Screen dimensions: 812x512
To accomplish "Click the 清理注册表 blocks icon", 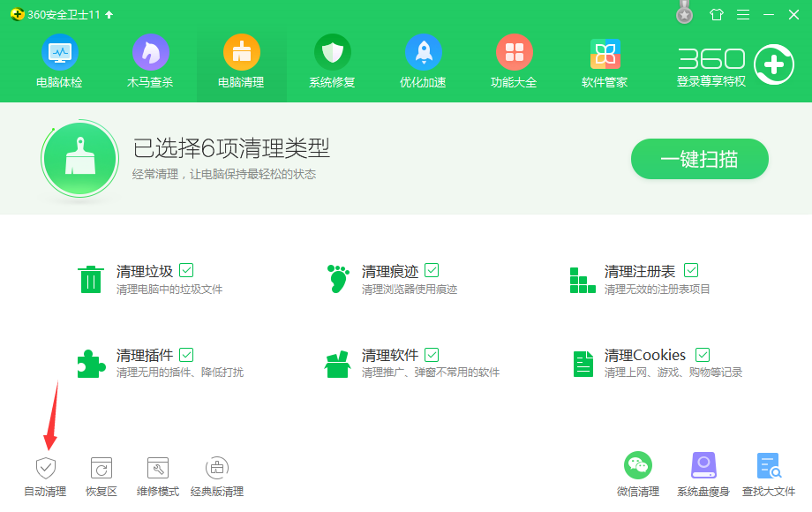I will (x=583, y=280).
